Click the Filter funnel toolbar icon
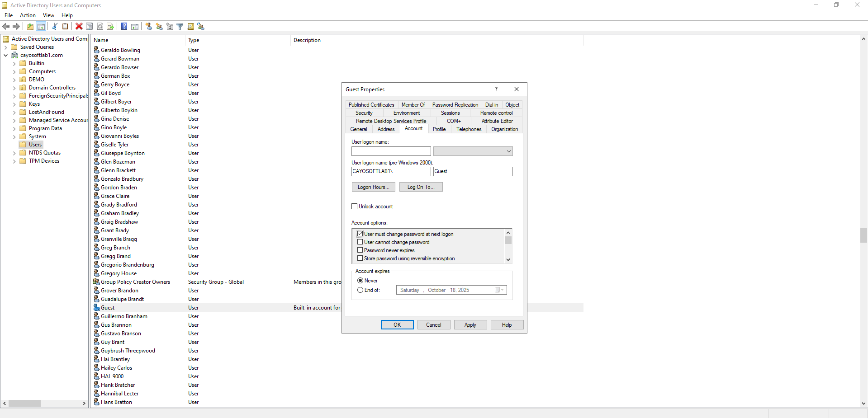Image resolution: width=868 pixels, height=418 pixels. tap(180, 26)
